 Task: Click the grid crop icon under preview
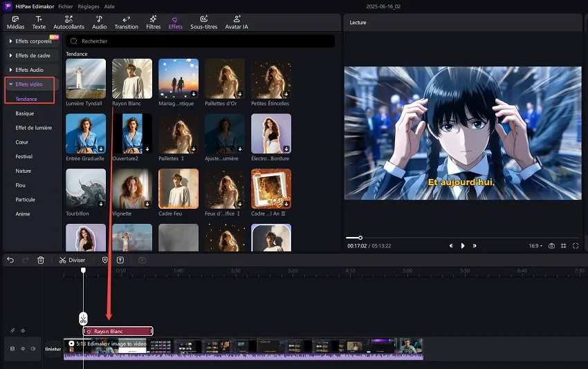pos(563,246)
